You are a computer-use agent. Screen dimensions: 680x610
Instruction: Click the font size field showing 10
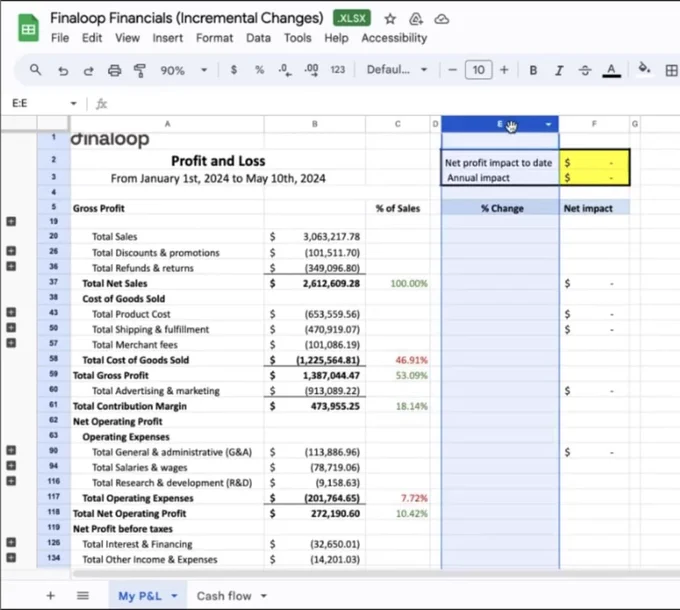[x=478, y=70]
